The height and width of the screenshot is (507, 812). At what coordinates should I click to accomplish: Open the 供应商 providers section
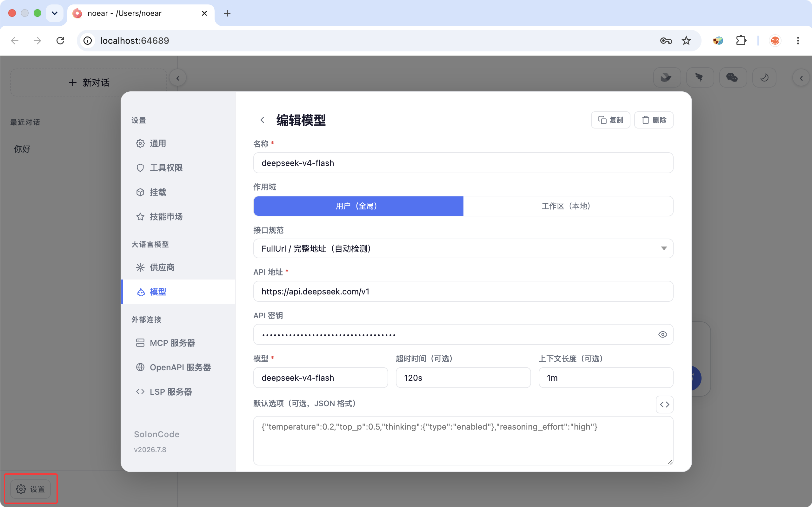(x=178, y=267)
